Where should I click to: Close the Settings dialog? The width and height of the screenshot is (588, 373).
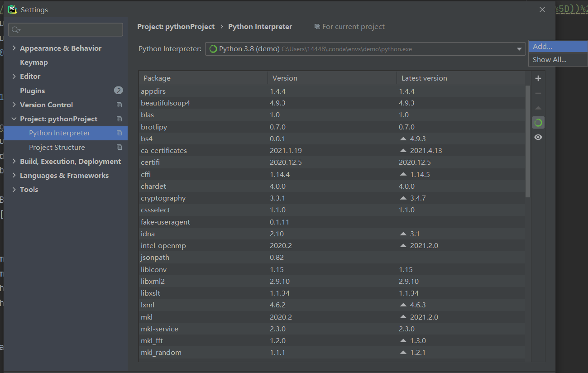coord(542,10)
